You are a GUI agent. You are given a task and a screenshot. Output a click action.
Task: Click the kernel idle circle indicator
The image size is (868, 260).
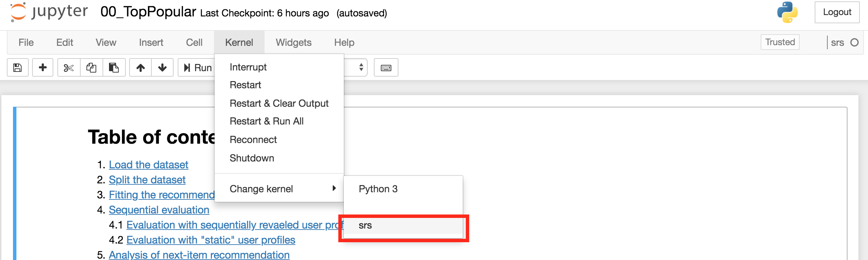pos(854,42)
